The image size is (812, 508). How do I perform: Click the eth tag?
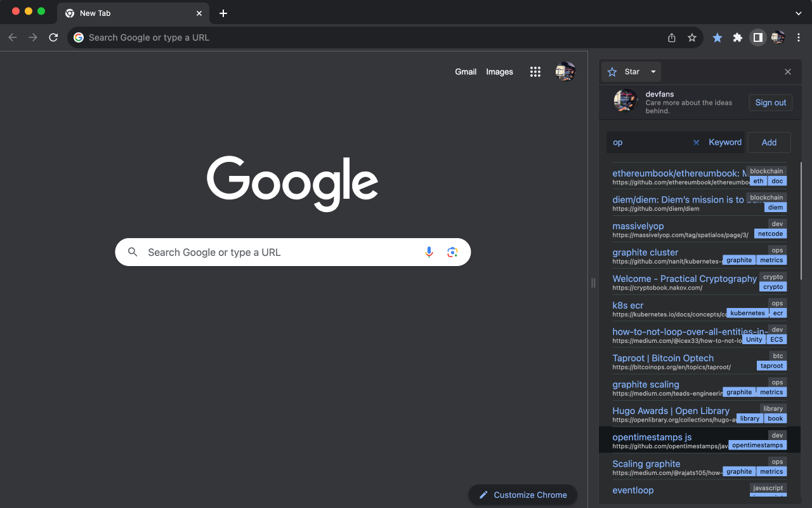tap(758, 181)
